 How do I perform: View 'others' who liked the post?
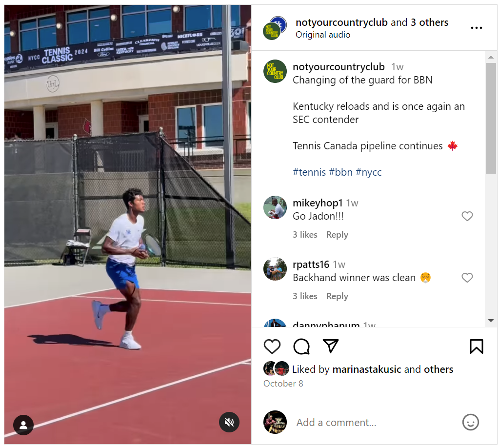click(438, 369)
